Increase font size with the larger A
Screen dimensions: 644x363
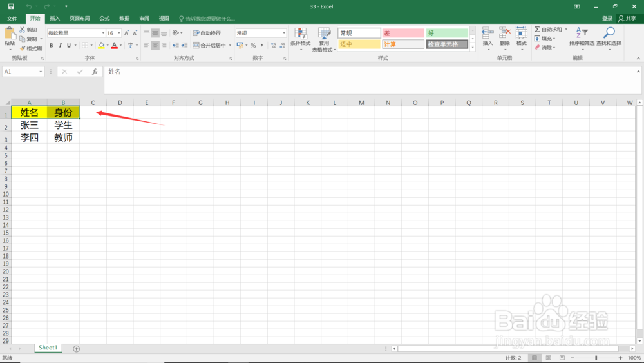coord(126,33)
